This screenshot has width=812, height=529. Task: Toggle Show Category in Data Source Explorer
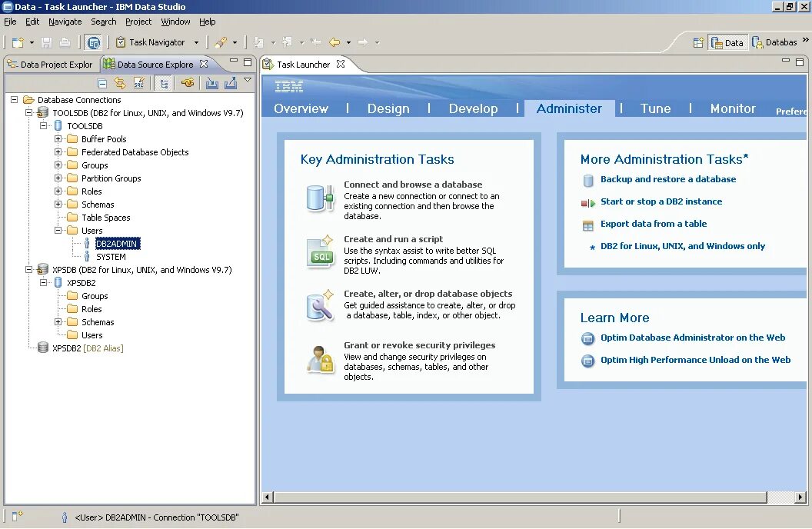click(x=164, y=83)
